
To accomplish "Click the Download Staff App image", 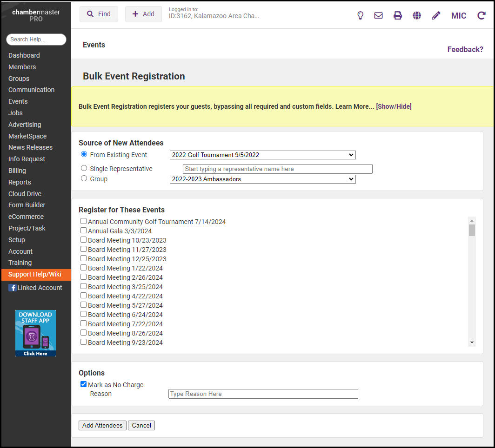I will pyautogui.click(x=35, y=333).
